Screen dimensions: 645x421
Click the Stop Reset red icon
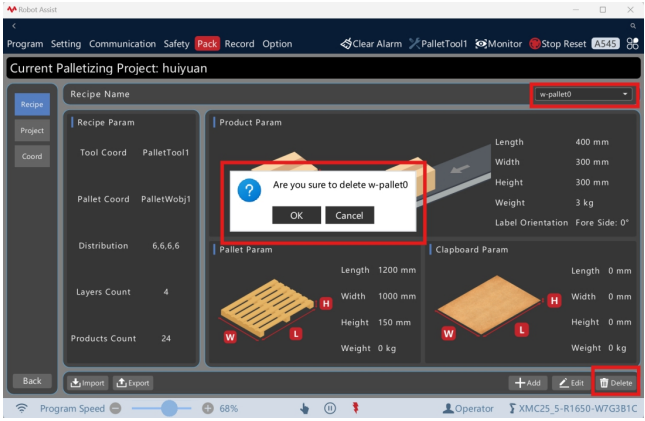point(535,44)
